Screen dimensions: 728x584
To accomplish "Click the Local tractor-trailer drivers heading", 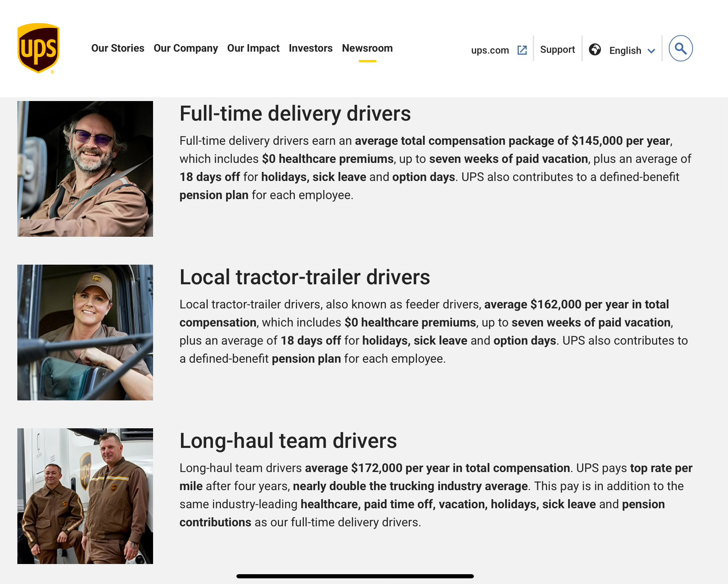I will pos(305,277).
